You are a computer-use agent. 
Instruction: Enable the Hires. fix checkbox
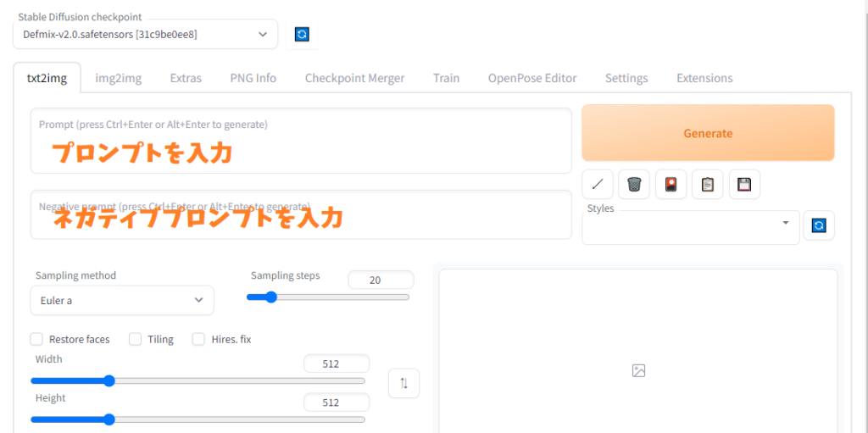coord(198,339)
